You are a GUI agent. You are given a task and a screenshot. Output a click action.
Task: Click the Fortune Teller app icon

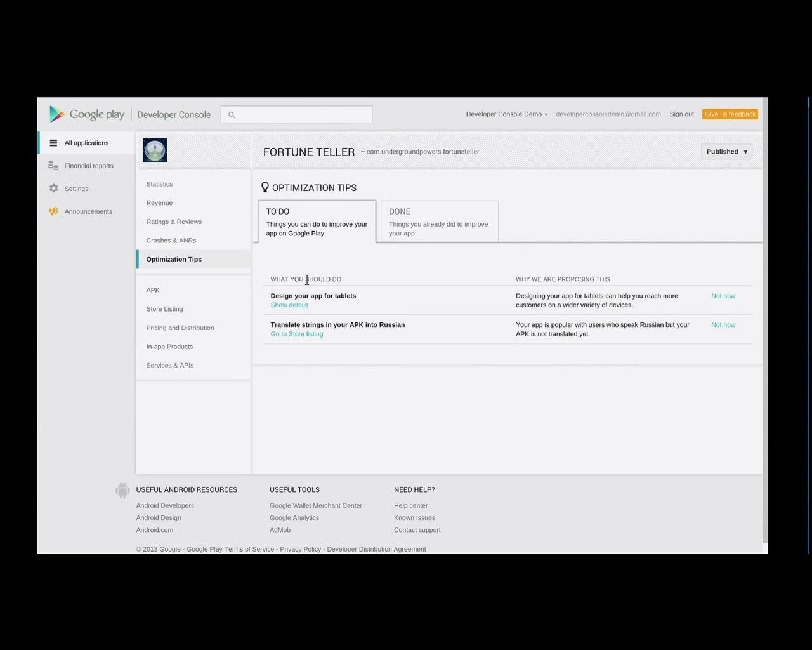pyautogui.click(x=155, y=150)
